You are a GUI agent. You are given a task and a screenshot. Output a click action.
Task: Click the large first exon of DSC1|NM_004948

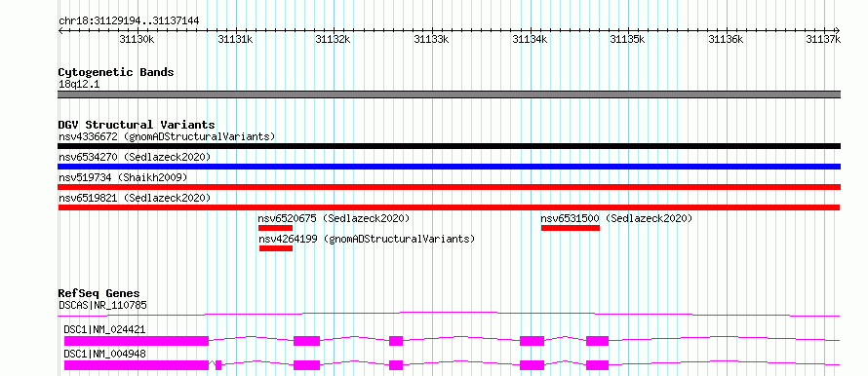137,365
